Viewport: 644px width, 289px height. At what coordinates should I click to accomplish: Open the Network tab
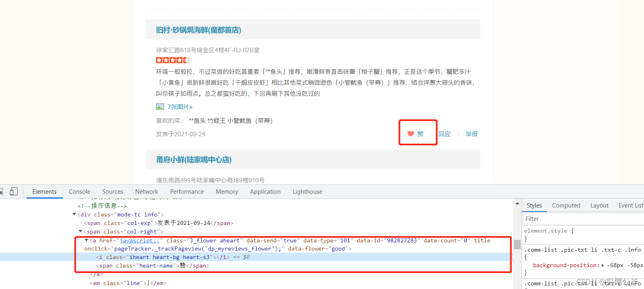pos(147,192)
